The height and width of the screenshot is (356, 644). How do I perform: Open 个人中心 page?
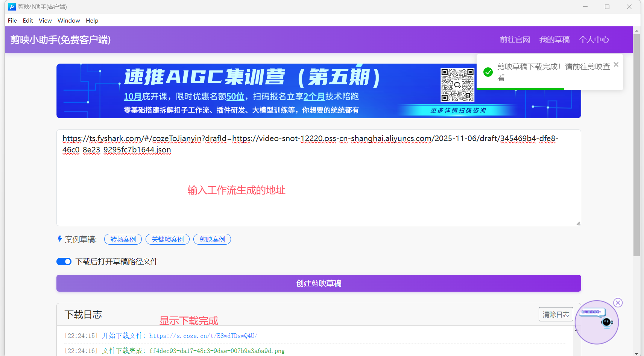(594, 40)
